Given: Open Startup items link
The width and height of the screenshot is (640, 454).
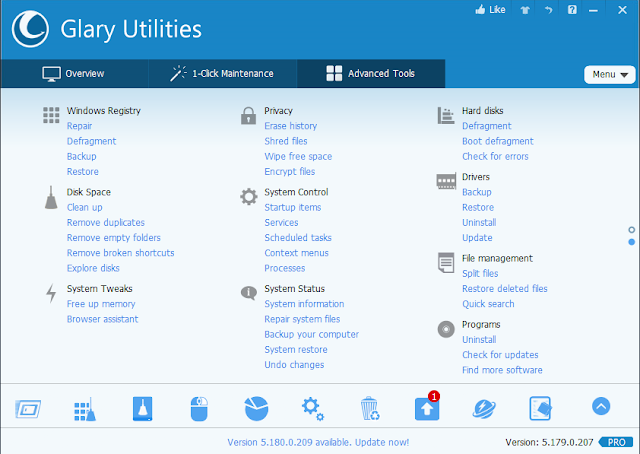Looking at the screenshot, I should pos(293,207).
